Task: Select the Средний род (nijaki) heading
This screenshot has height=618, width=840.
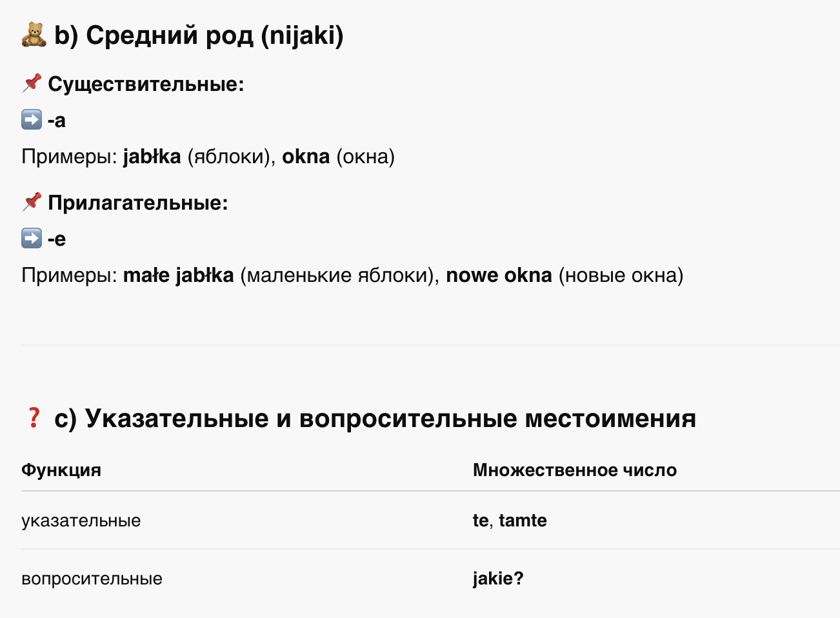Action: pos(199,35)
